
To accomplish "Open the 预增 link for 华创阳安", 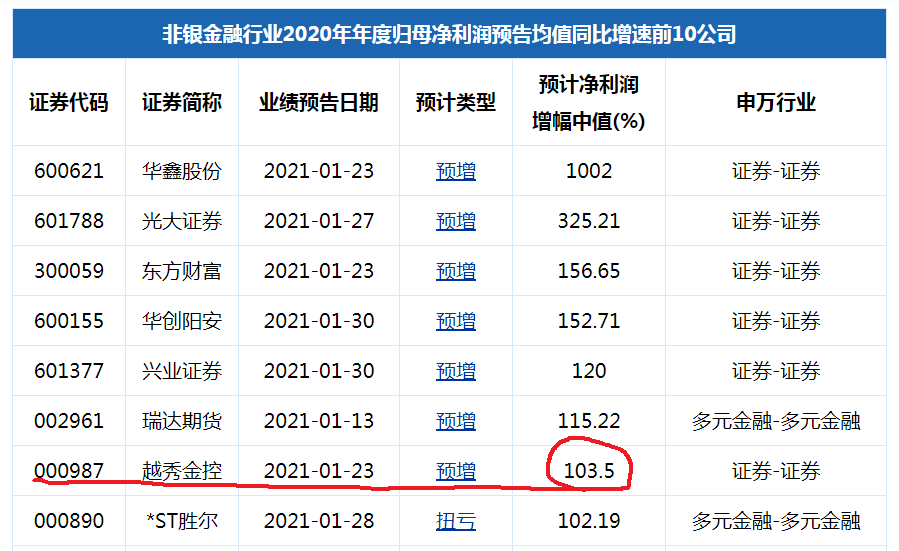I will 456,321.
